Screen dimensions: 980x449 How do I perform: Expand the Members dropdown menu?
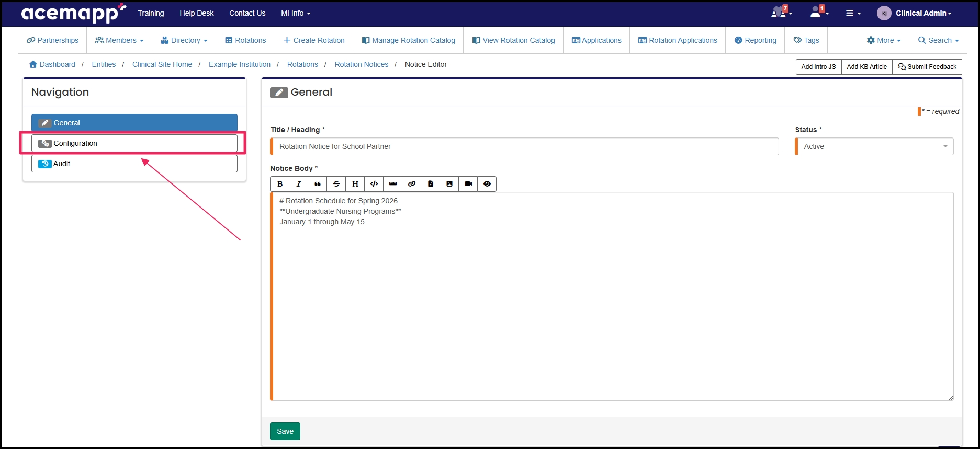(119, 40)
